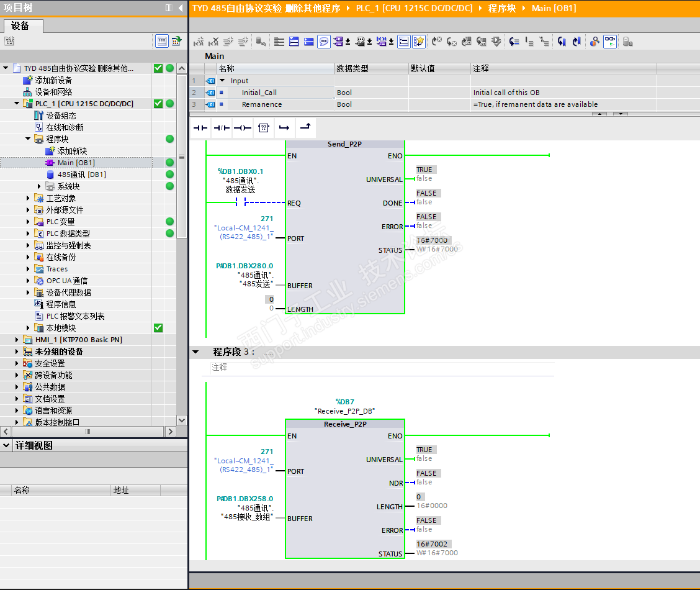Insert normally closed contact

pyautogui.click(x=222, y=128)
